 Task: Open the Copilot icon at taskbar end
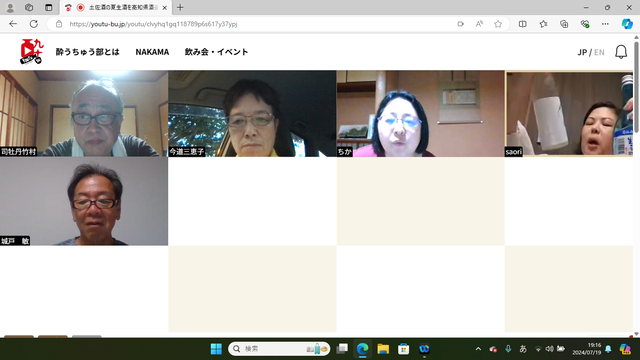pyautogui.click(x=624, y=349)
